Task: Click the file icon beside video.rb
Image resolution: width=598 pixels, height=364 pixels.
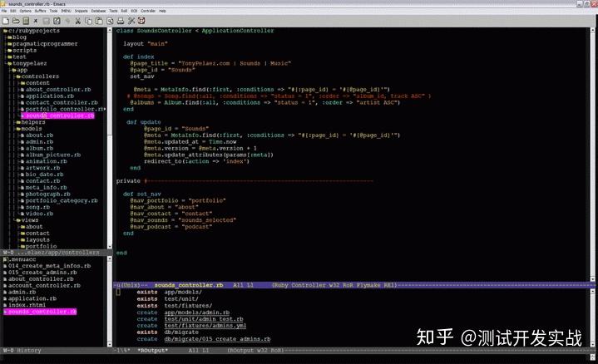Action: pyautogui.click(x=22, y=214)
